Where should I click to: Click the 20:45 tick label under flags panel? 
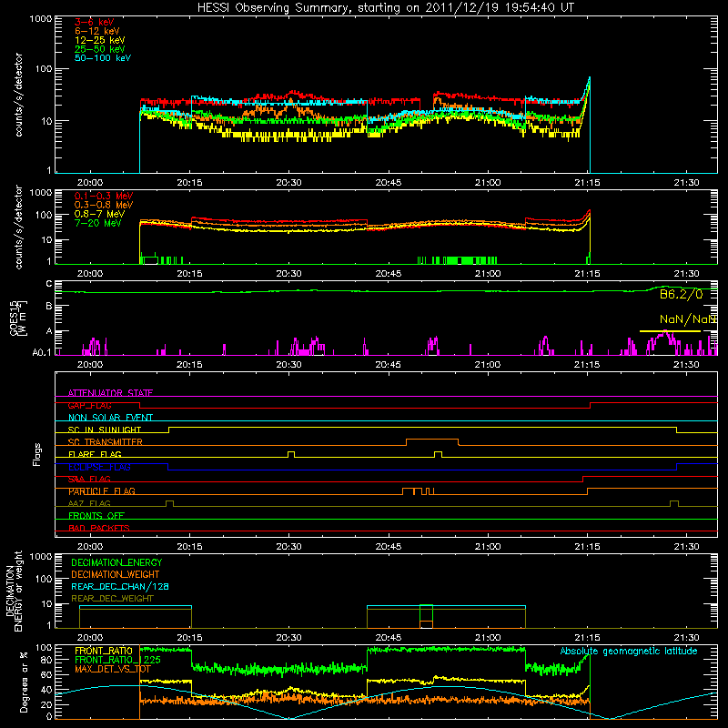(x=389, y=547)
